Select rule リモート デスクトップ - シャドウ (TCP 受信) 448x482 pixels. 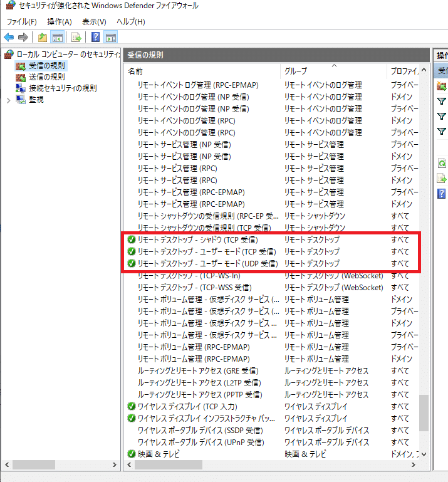[198, 239]
